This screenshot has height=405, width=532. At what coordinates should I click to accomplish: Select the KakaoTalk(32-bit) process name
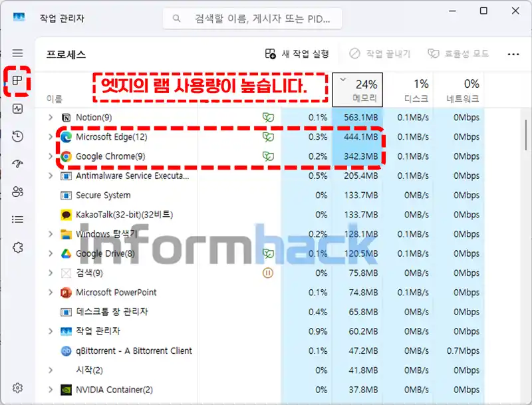pyautogui.click(x=124, y=215)
